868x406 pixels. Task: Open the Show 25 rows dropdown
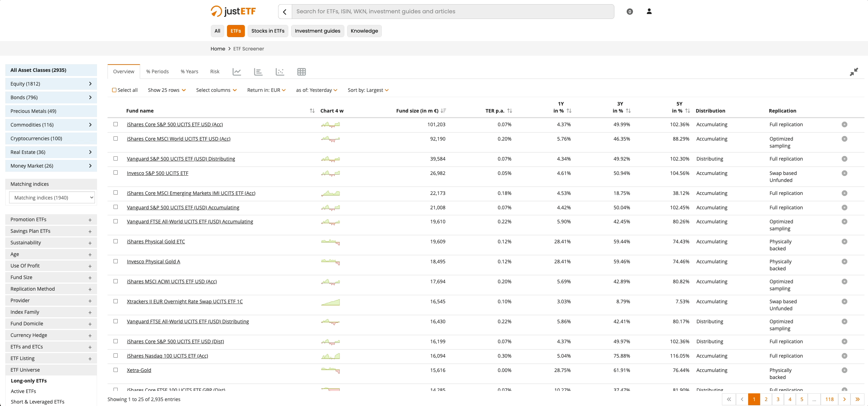[x=167, y=90]
